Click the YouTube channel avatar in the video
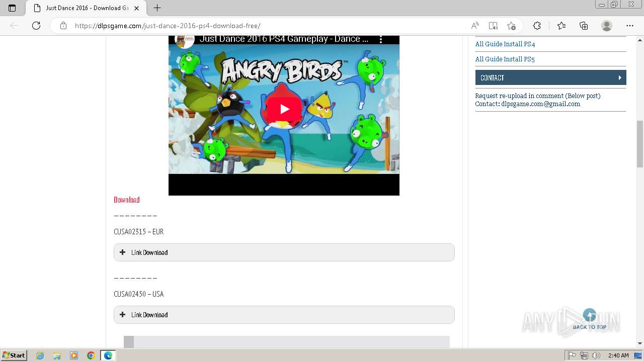 click(185, 40)
